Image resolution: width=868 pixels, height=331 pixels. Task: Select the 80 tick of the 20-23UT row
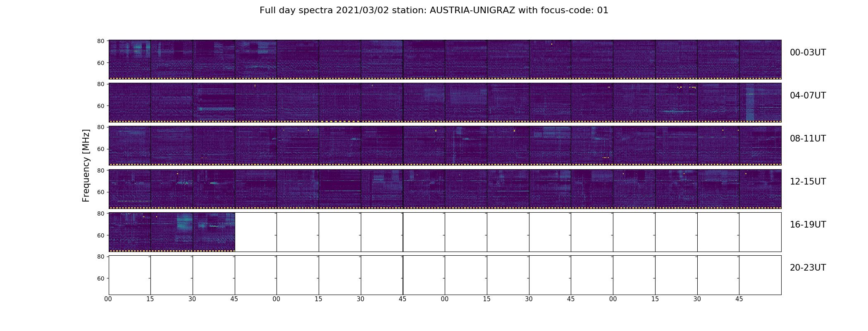(100, 257)
